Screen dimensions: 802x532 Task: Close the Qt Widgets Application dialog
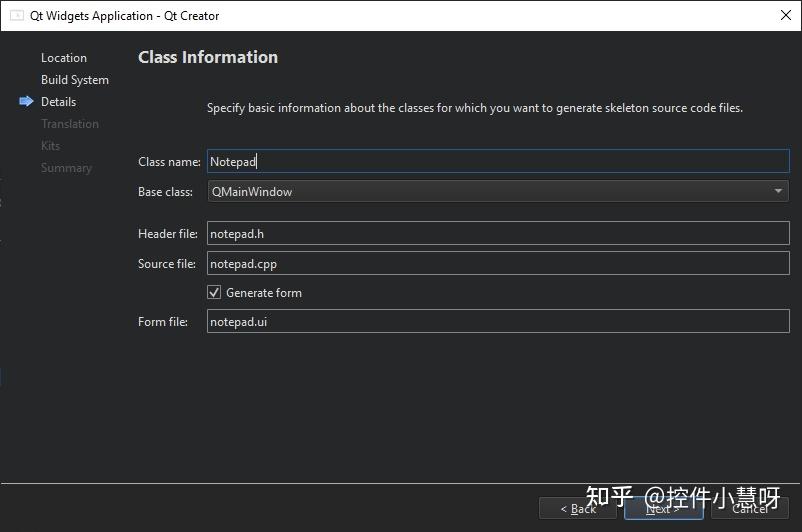785,15
